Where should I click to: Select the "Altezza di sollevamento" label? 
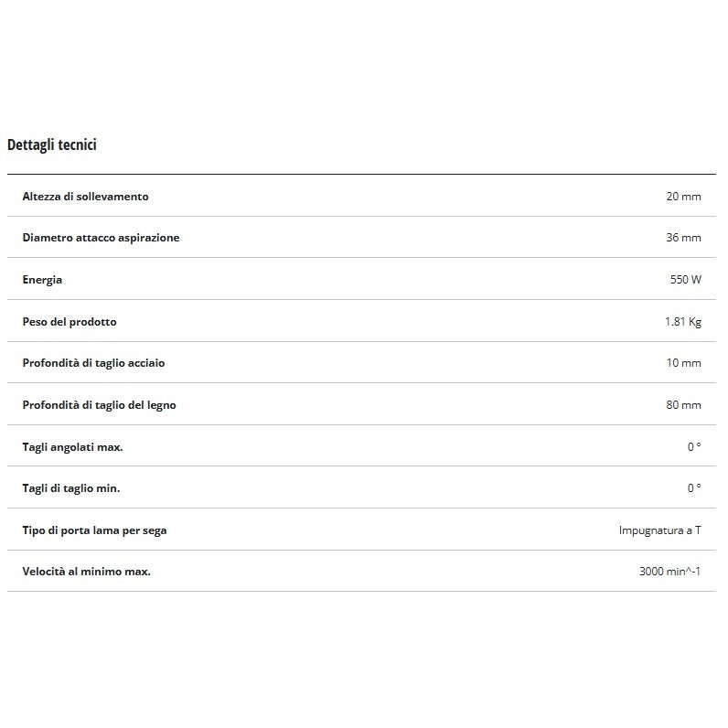point(85,196)
